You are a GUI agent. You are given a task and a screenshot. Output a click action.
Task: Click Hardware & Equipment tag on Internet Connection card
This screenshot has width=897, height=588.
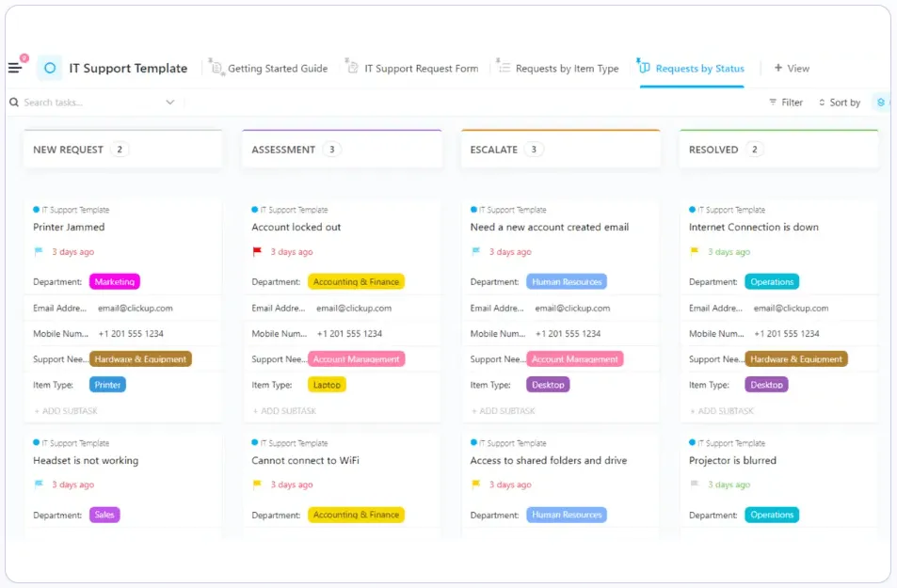[796, 359]
